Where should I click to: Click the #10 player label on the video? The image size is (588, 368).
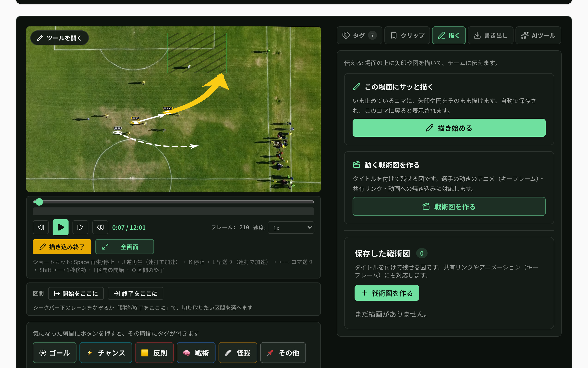(x=168, y=108)
